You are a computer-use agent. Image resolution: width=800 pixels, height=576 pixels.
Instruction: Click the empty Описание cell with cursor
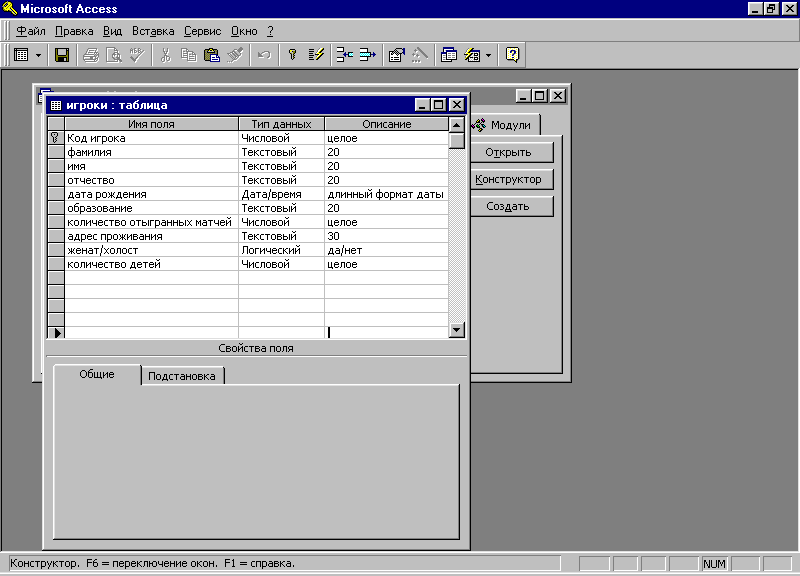point(386,333)
